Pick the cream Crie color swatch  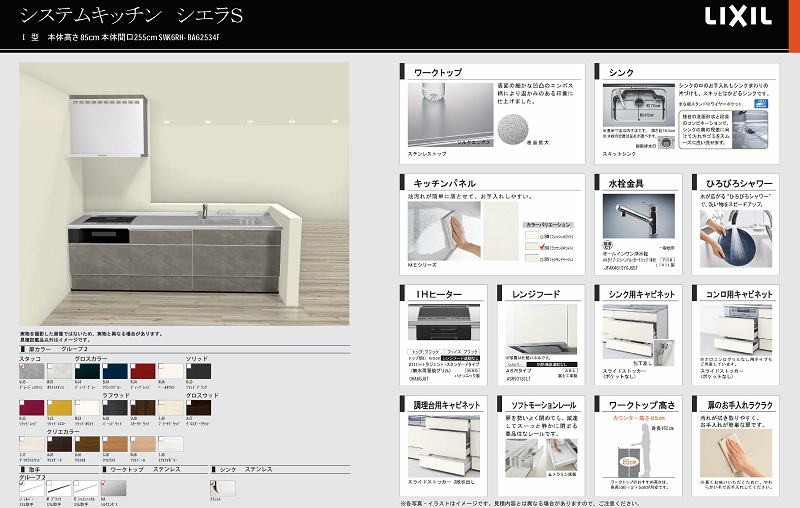32,444
